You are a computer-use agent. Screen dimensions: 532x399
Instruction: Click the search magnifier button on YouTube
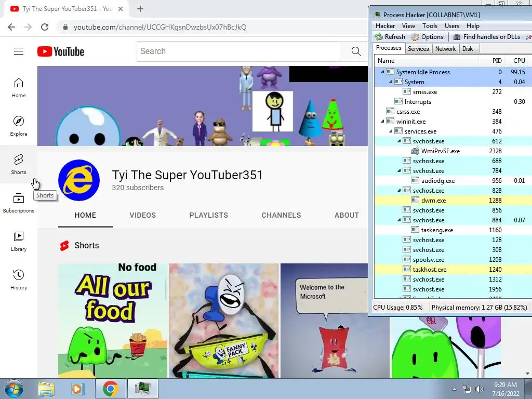(356, 51)
